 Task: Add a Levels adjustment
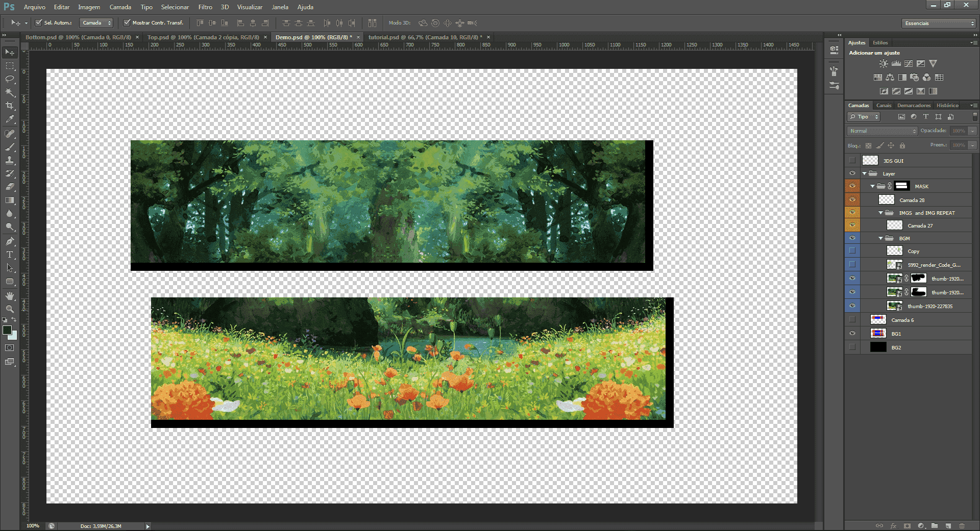(x=896, y=64)
